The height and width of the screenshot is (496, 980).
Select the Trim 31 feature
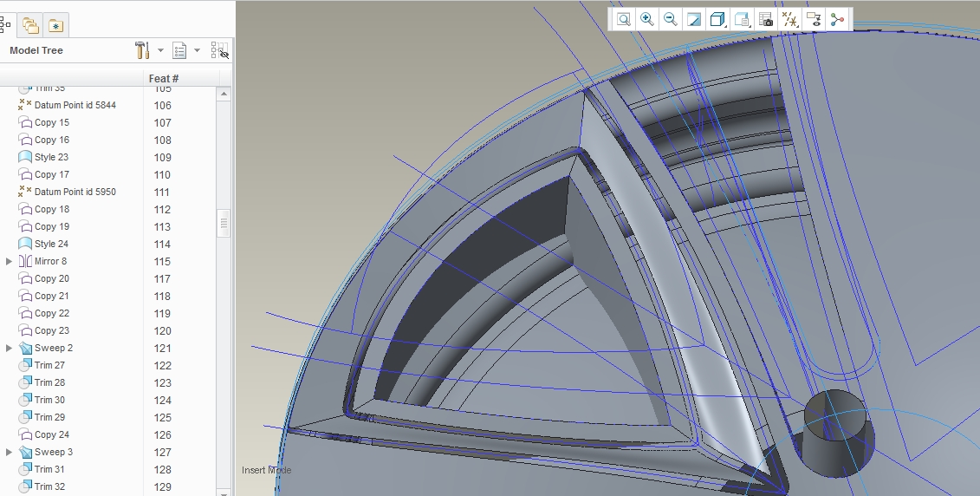pos(49,469)
